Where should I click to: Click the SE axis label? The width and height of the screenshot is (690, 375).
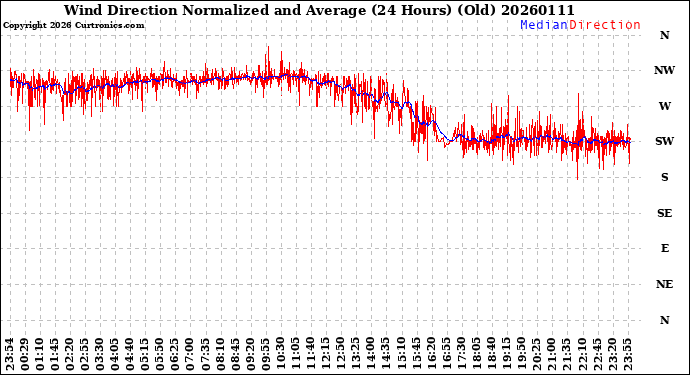click(x=664, y=213)
